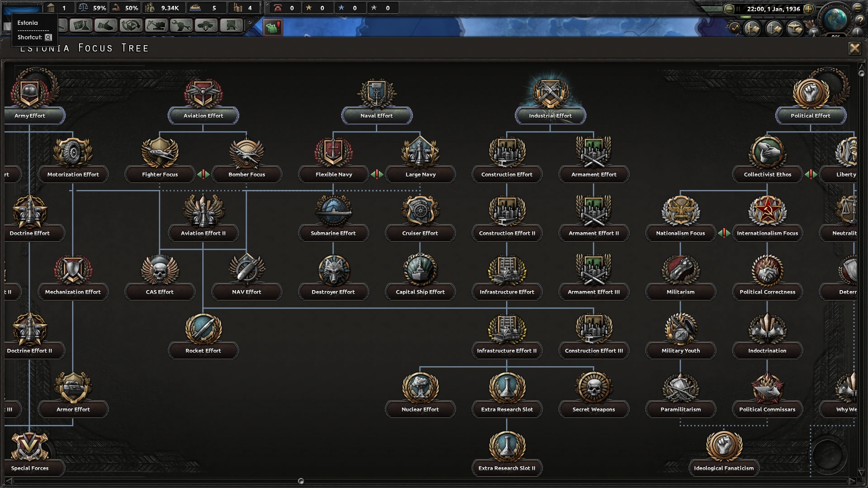
Task: Open the Recruit and Deploy tank icon
Action: (x=206, y=25)
